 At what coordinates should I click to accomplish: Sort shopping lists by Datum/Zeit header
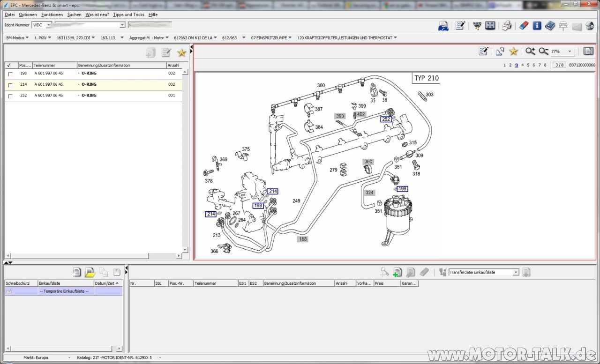[107, 283]
